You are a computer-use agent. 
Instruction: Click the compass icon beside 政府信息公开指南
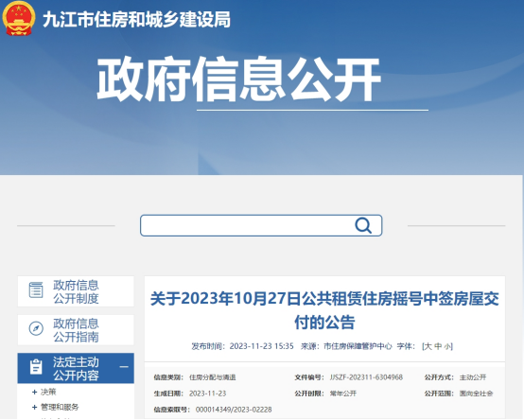tap(36, 329)
